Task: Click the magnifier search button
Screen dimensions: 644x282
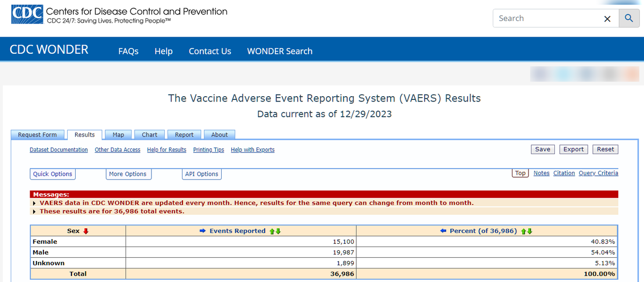Action: 628,18
